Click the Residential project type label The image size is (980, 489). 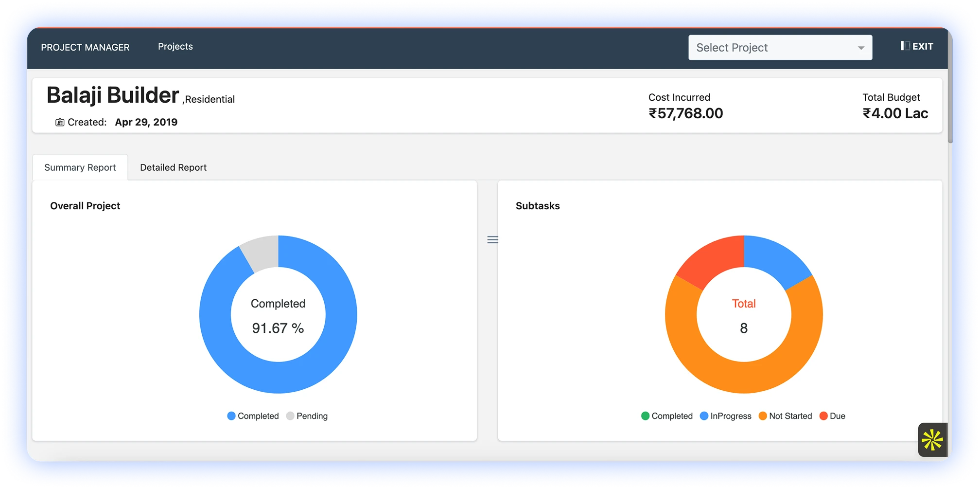tap(210, 100)
